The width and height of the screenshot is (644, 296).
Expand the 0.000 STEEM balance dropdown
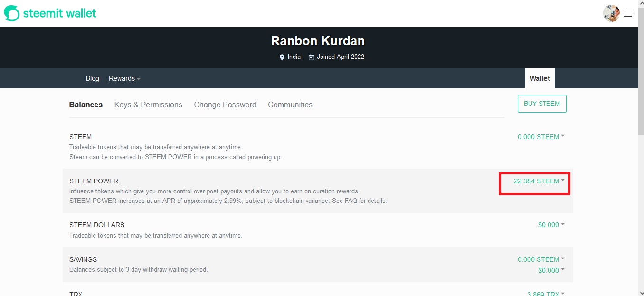point(541,137)
